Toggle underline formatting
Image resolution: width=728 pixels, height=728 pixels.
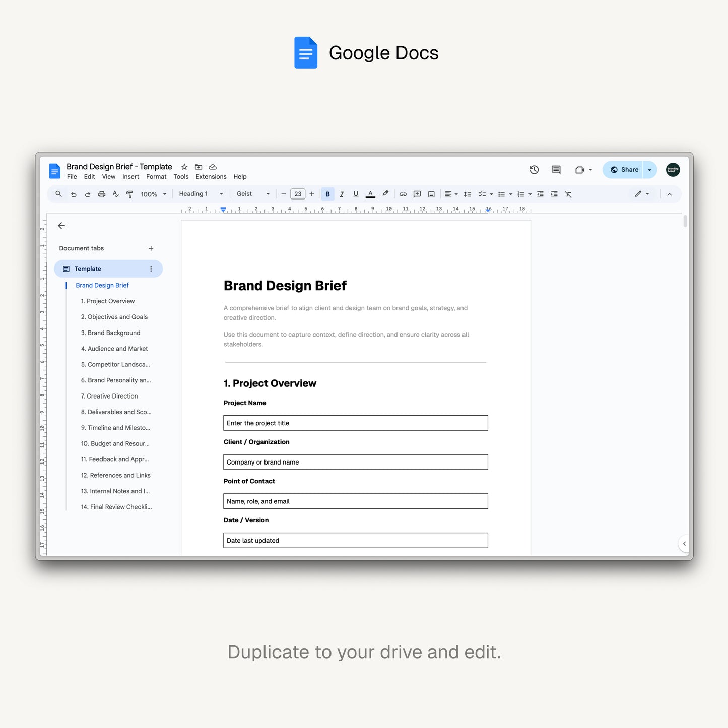(x=356, y=194)
